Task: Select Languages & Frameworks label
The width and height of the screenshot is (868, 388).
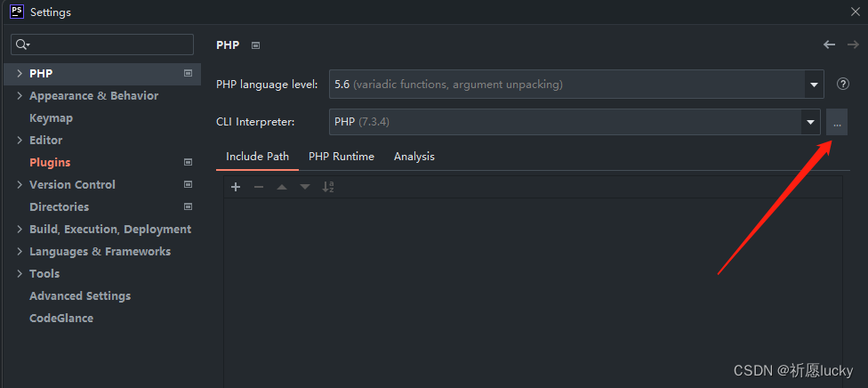Action: [x=100, y=251]
